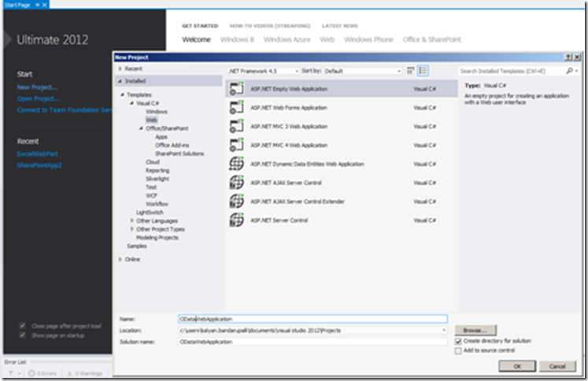Click the Browse... button
This screenshot has height=381, width=588.
[x=475, y=331]
